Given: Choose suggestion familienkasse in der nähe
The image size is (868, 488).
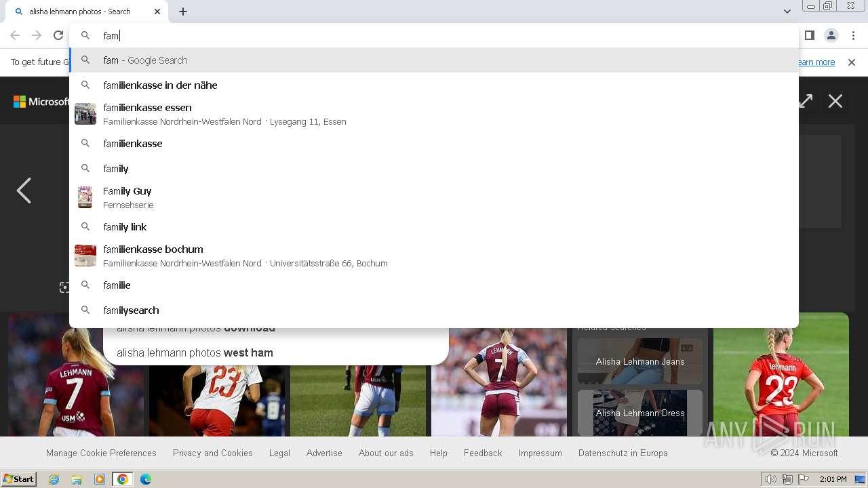Looking at the screenshot, I should pyautogui.click(x=434, y=85).
